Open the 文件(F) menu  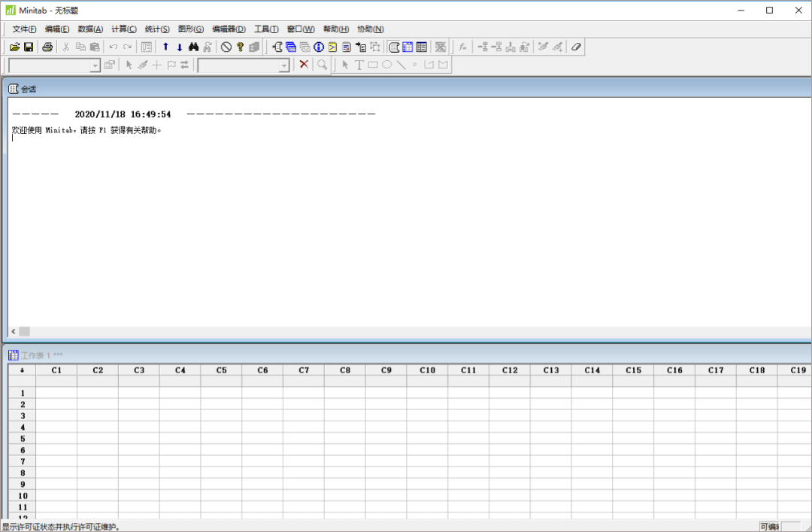click(x=24, y=29)
